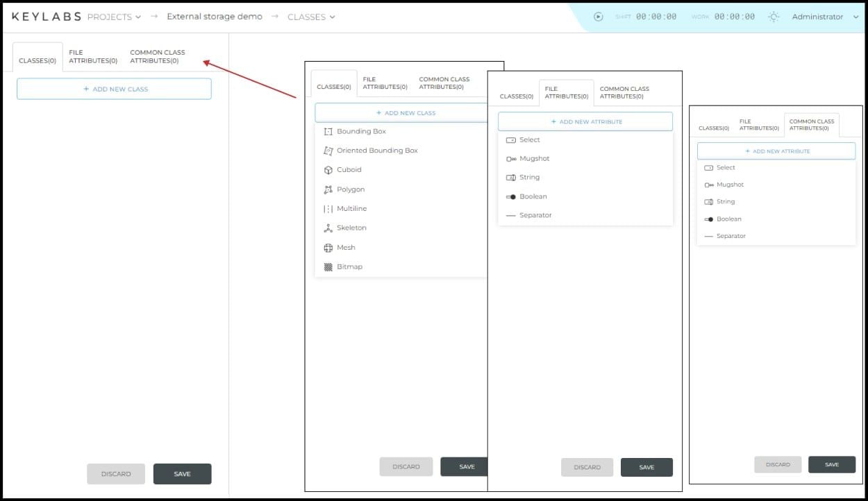868x501 pixels.
Task: Click the sun theme toggle icon
Action: [x=774, y=17]
